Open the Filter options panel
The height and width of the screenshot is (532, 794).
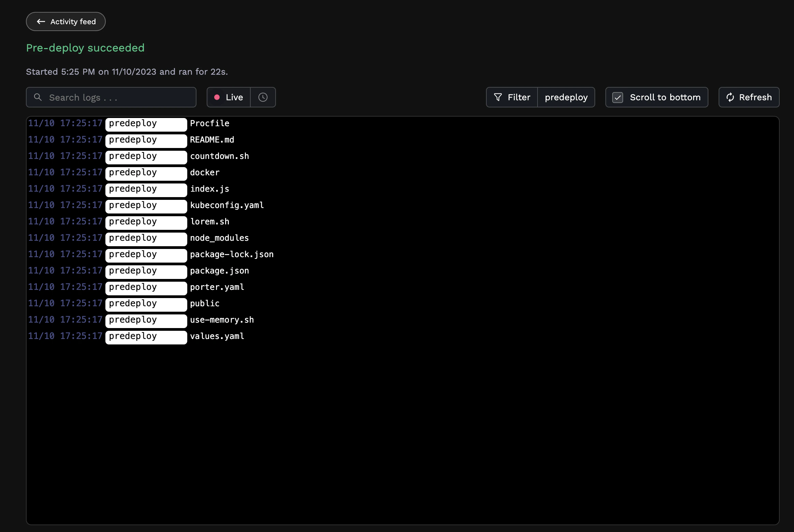(x=512, y=97)
